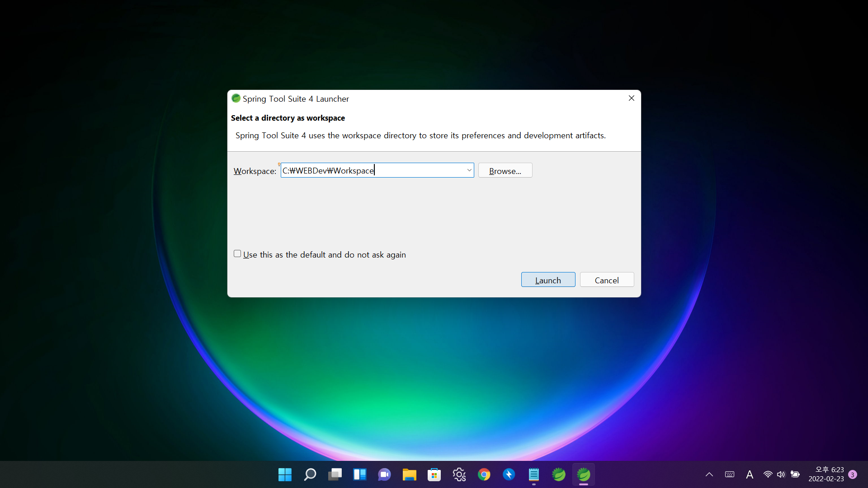Image resolution: width=868 pixels, height=488 pixels.
Task: Enable 'Use this as the default' checkbox
Action: [x=237, y=254]
